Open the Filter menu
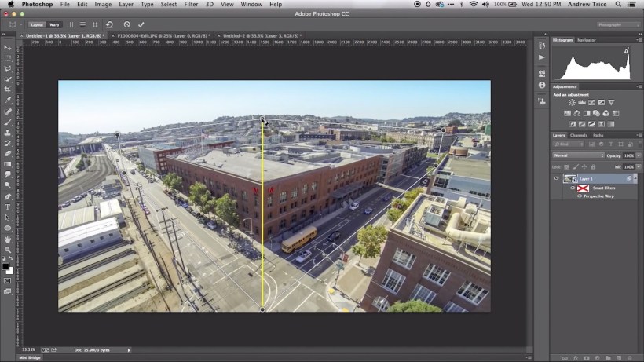The image size is (644, 362). click(191, 5)
